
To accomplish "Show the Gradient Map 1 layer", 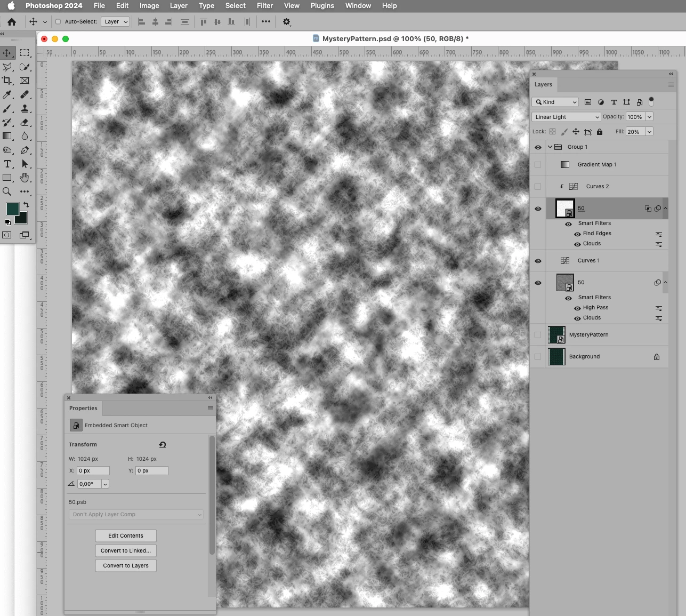I will pos(538,165).
